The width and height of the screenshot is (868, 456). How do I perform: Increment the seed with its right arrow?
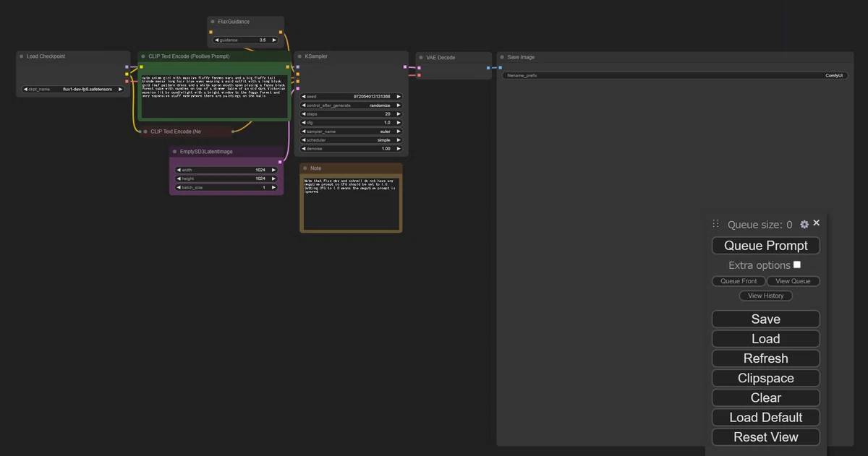pos(399,96)
